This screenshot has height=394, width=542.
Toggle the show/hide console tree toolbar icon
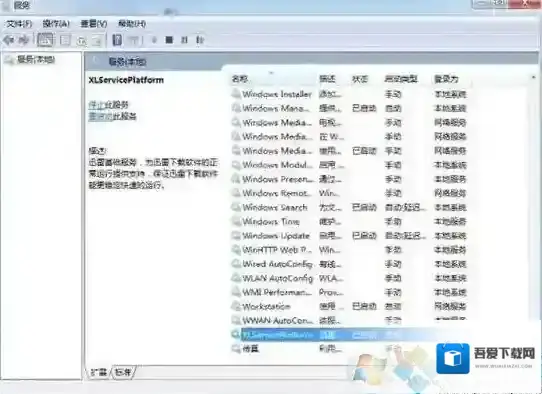[46, 40]
